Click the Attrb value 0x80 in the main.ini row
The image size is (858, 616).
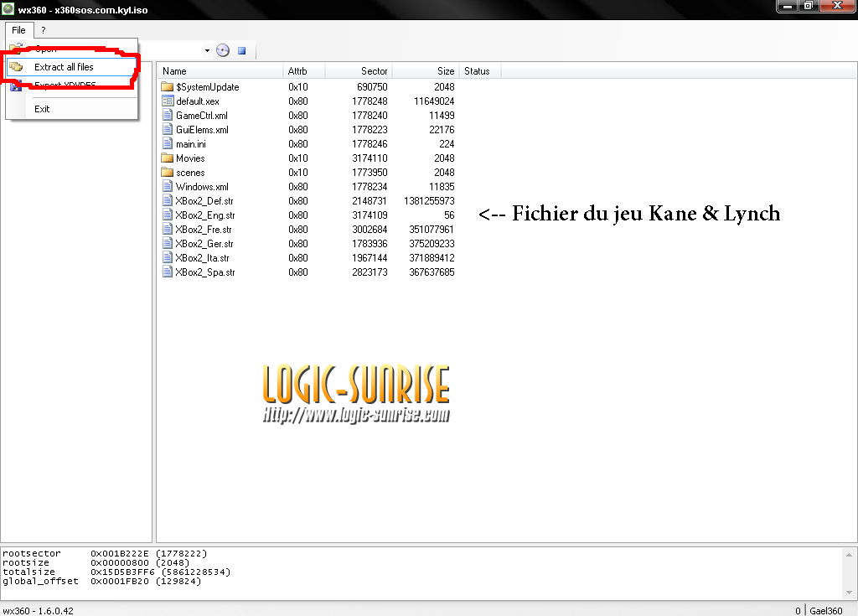pos(298,144)
